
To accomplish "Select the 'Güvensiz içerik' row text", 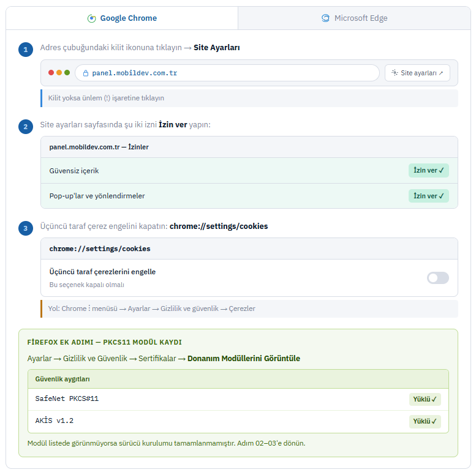I will click(74, 171).
